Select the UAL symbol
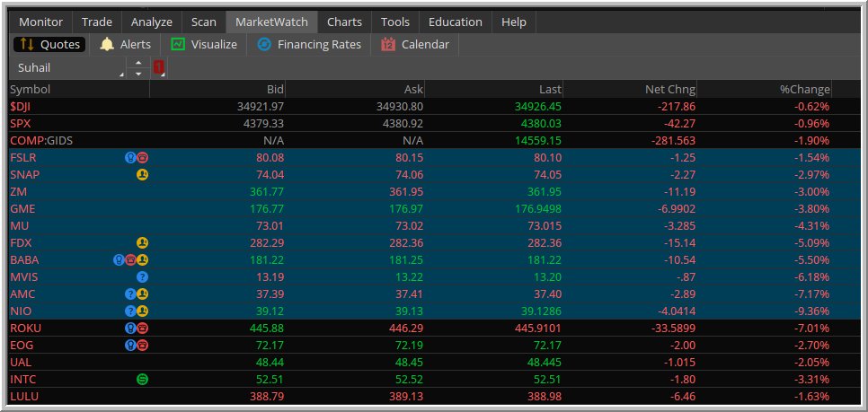This screenshot has height=412, width=868. click(21, 363)
